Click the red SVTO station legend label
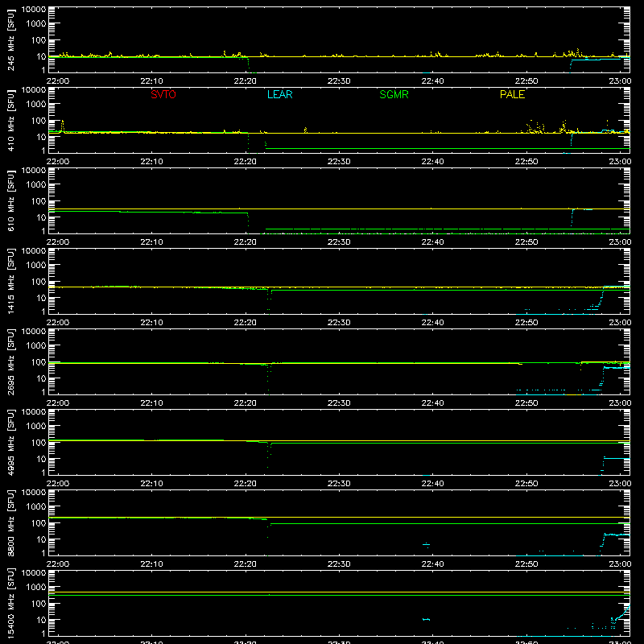The width and height of the screenshot is (644, 644). pyautogui.click(x=163, y=94)
